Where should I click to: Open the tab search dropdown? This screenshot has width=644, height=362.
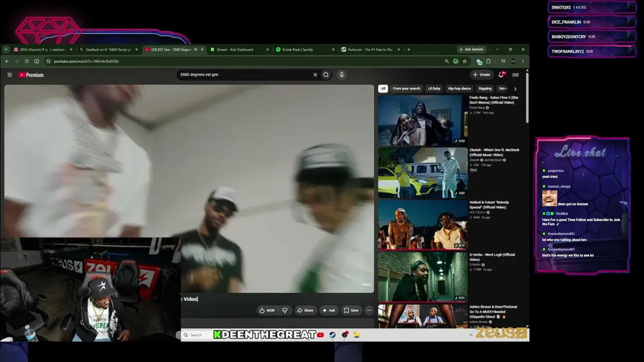point(6,49)
